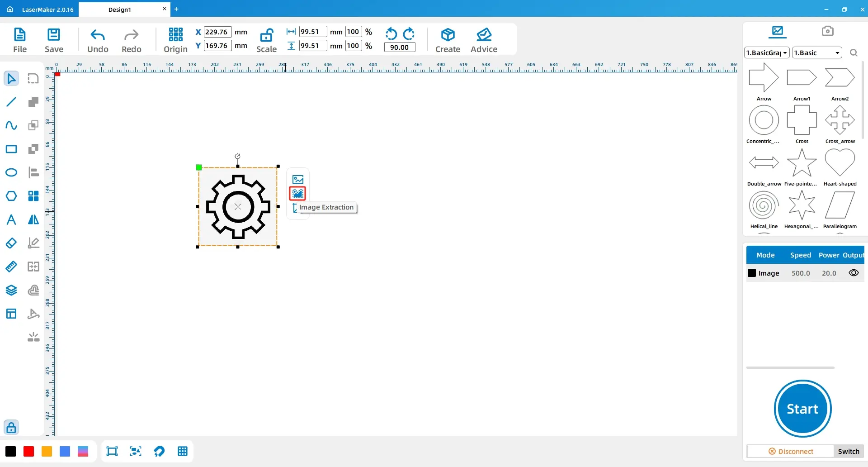
Task: Switch to the Design1 tab
Action: tap(119, 10)
